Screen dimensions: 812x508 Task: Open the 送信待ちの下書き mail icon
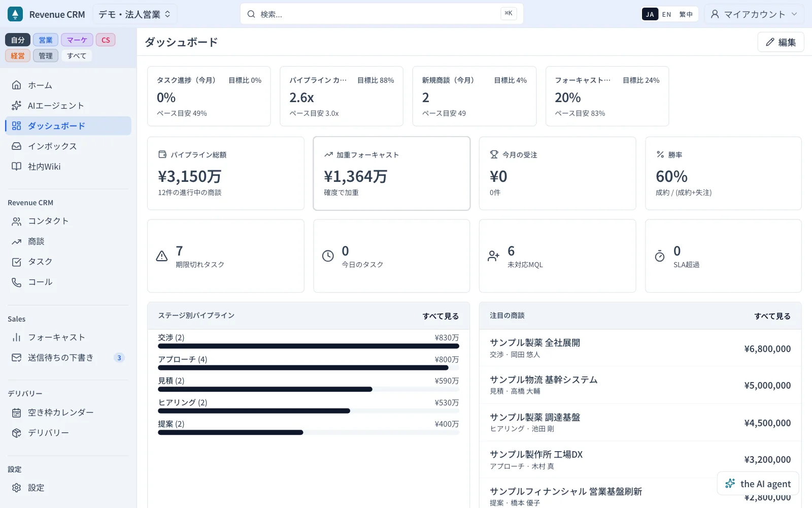click(17, 358)
